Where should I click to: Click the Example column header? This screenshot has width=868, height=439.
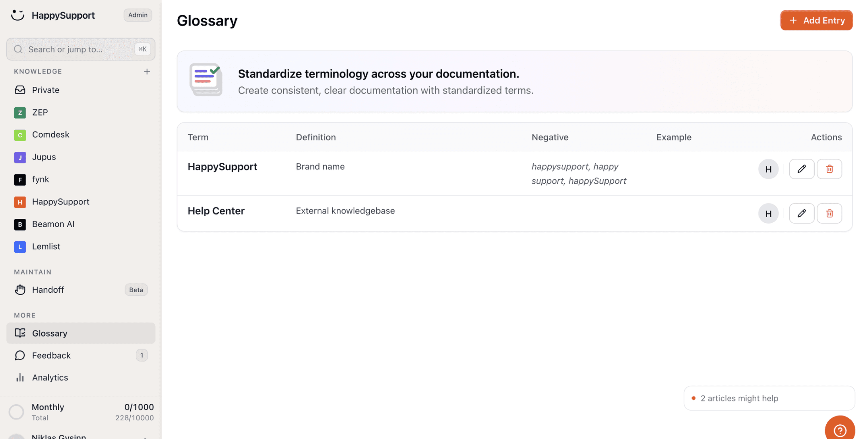(x=674, y=137)
